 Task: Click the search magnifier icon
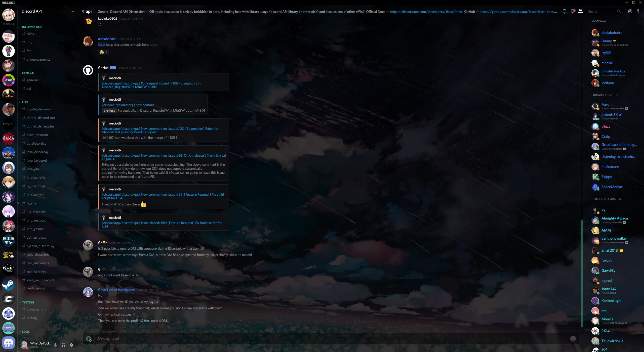[x=619, y=11]
